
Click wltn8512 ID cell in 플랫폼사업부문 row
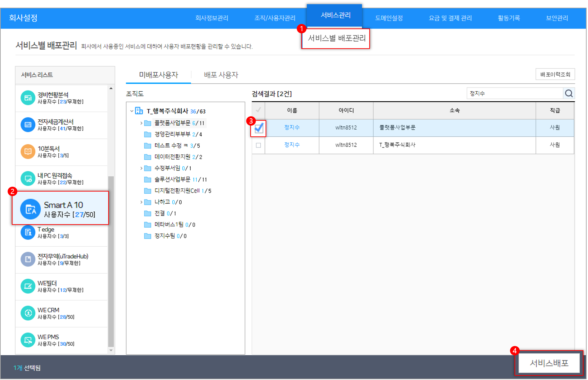pos(346,128)
